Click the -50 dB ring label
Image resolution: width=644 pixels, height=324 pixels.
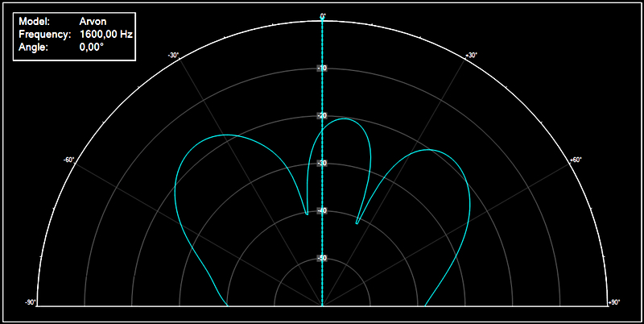pos(322,259)
